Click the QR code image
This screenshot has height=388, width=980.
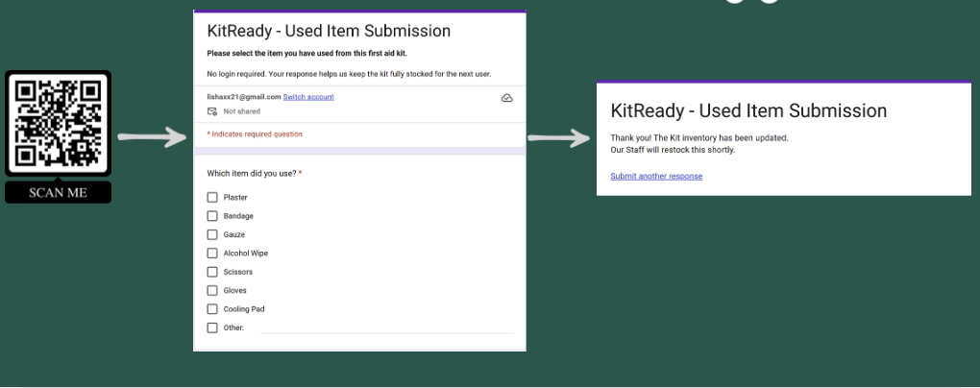(x=58, y=123)
